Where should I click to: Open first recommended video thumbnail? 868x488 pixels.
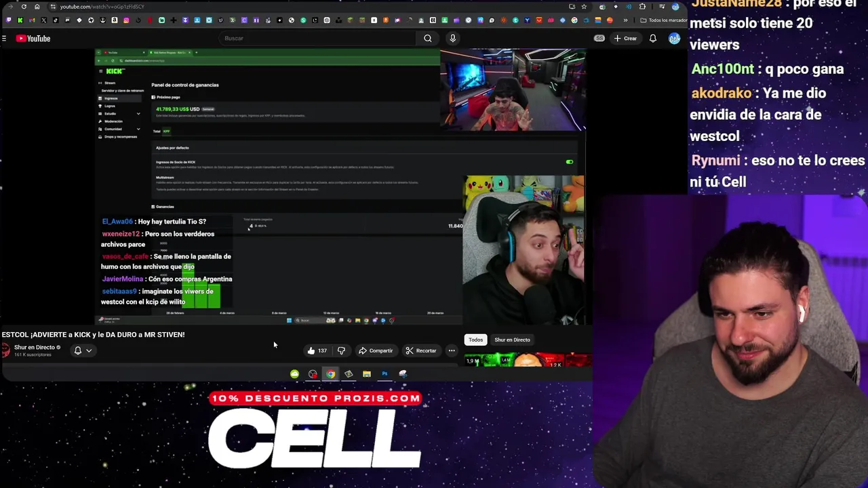pos(527,361)
